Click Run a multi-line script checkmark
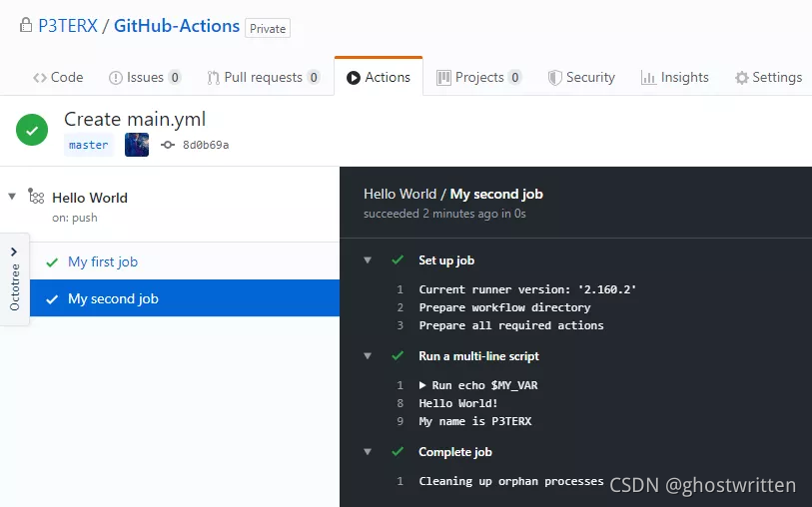Viewport: 812px width, 507px height. coord(398,355)
